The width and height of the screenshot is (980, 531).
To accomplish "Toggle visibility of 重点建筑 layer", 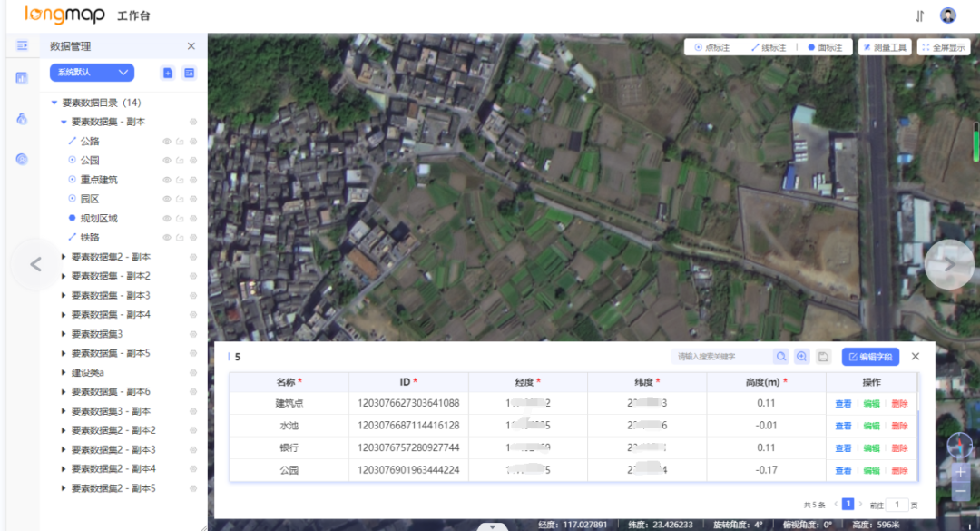I will pos(167,180).
